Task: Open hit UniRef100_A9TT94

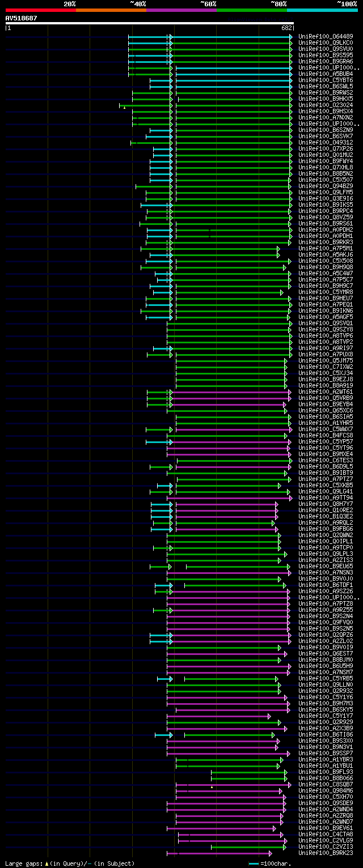Action: pos(326,497)
